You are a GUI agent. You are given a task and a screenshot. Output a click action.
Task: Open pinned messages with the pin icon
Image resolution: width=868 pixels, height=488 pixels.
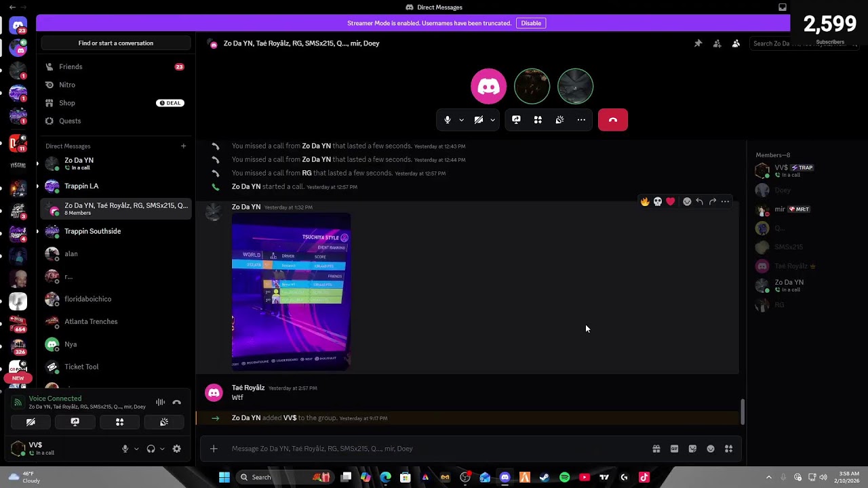click(x=698, y=43)
